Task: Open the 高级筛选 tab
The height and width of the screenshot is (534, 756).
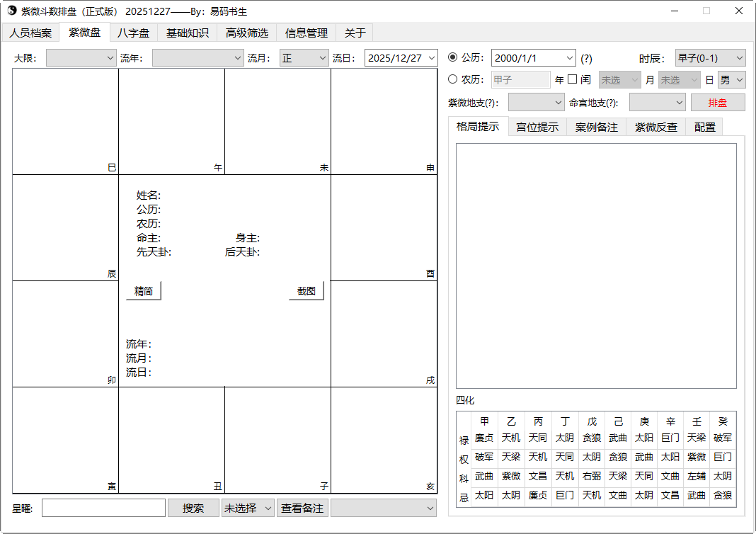Action: [x=246, y=32]
